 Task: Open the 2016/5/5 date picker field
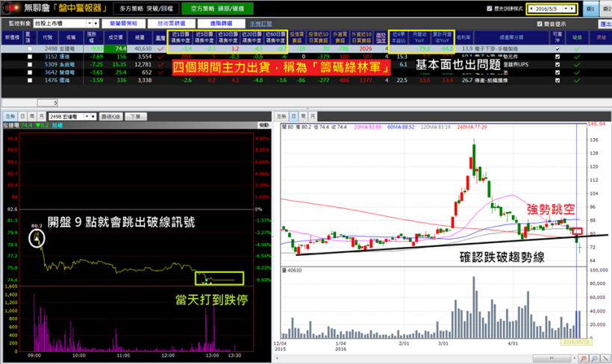(x=552, y=9)
